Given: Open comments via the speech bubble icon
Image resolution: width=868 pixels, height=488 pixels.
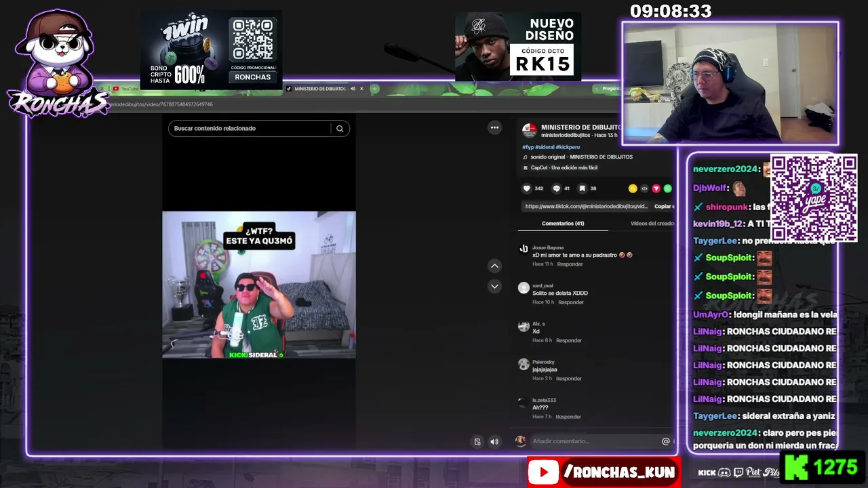Looking at the screenshot, I should click(556, 188).
